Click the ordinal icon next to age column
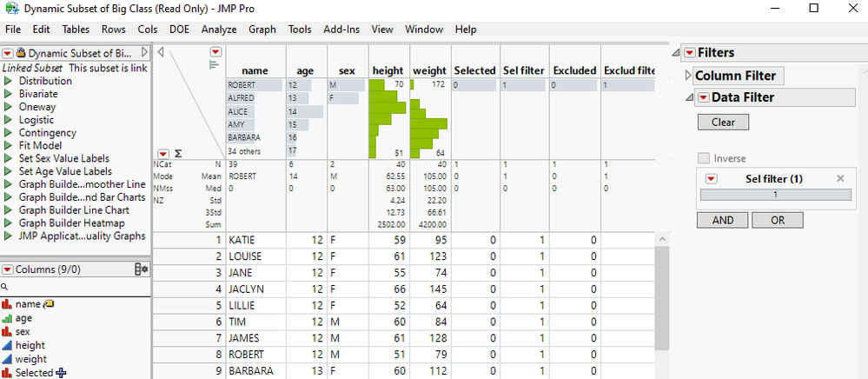 pyautogui.click(x=7, y=318)
